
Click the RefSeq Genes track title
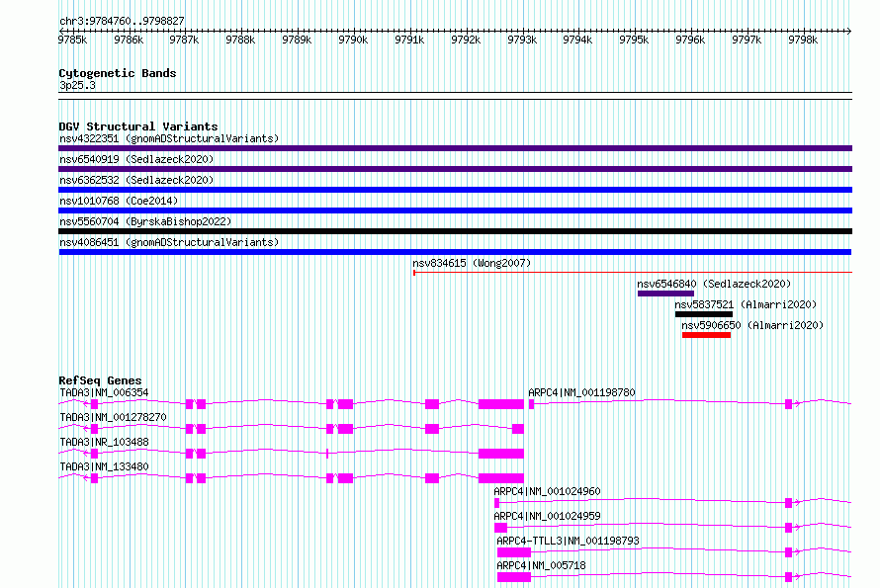pyautogui.click(x=100, y=380)
